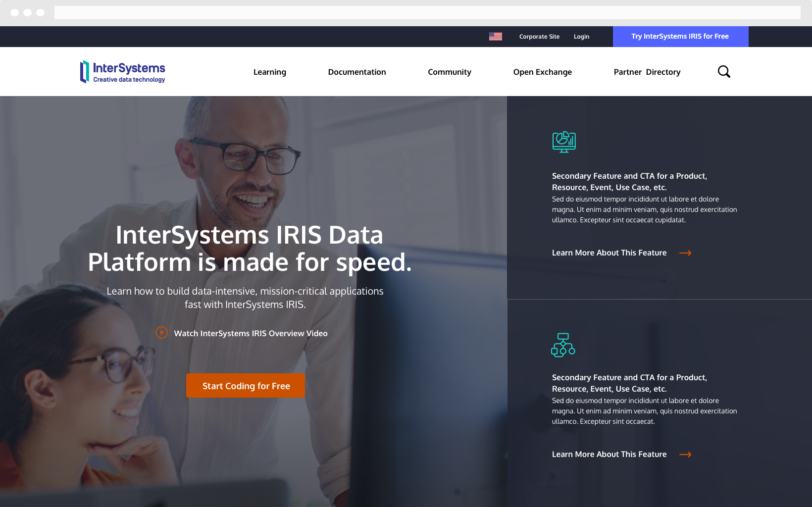The image size is (812, 507).
Task: Click the orange arrow in the first feature card
Action: pos(685,253)
